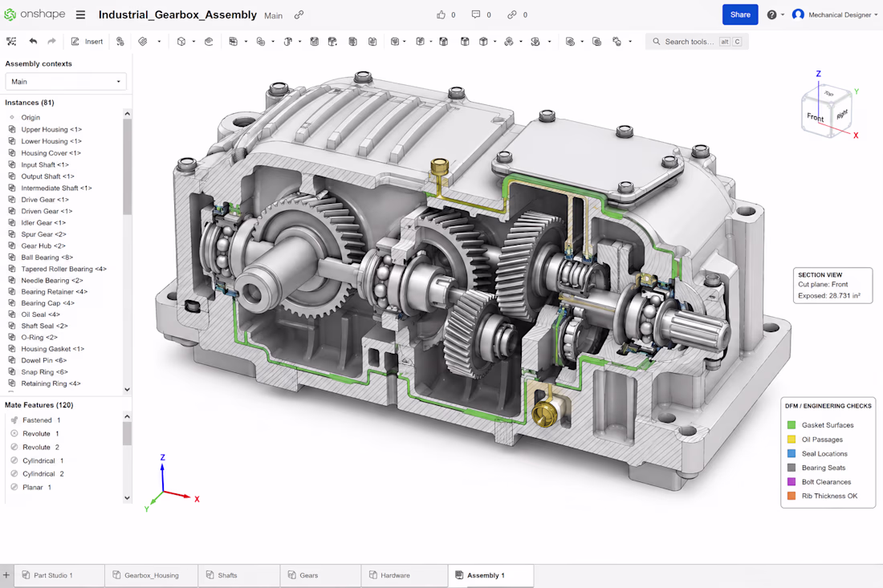Screen dimensions: 883x588
Task: Click the Instances list scrollbar down arrow
Action: (128, 389)
